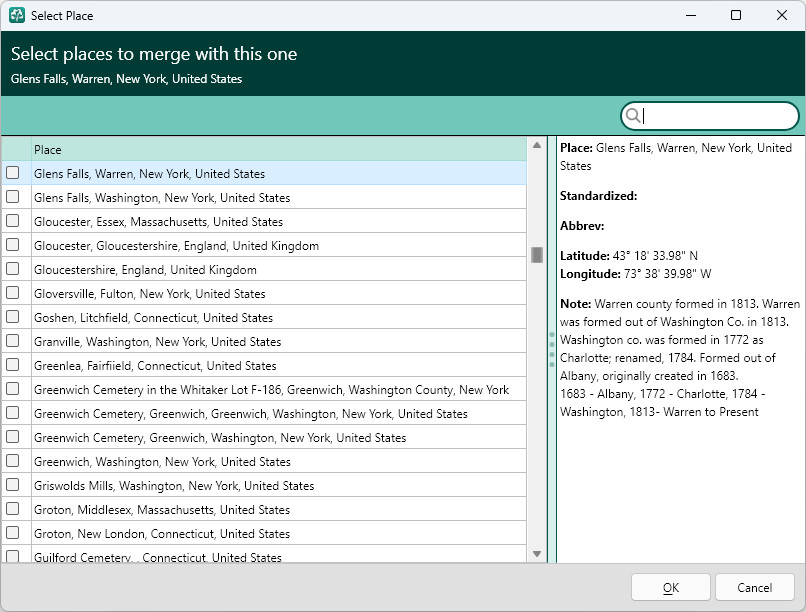Check the Groton, New London, Connecticut box
Image resolution: width=806 pixels, height=612 pixels.
(x=13, y=533)
